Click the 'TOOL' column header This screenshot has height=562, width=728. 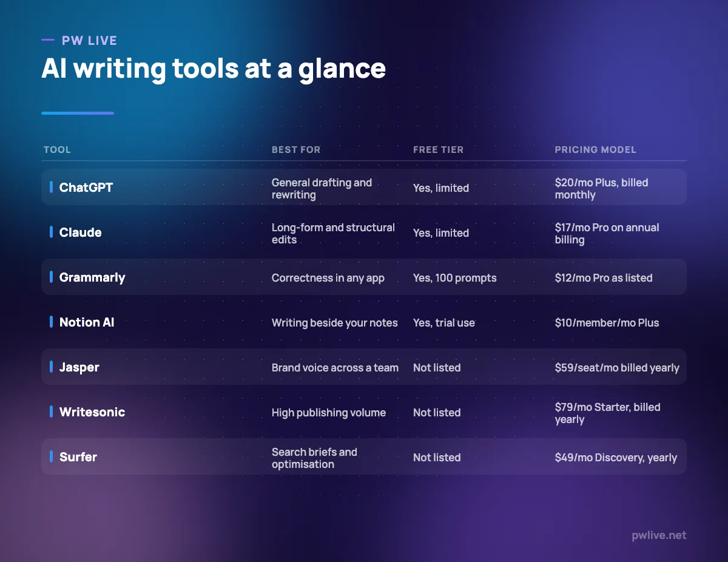57,149
